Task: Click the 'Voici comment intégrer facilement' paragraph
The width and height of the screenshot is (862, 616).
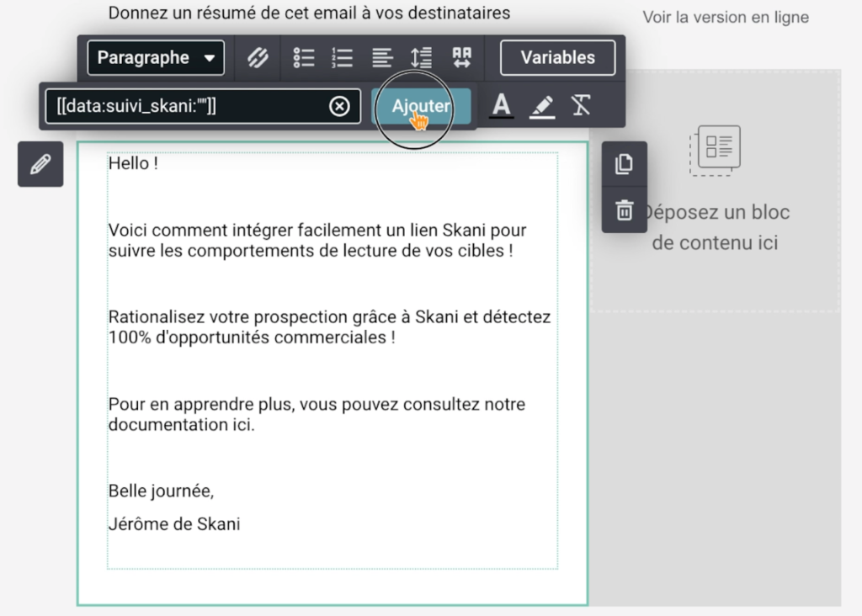Action: tap(317, 240)
